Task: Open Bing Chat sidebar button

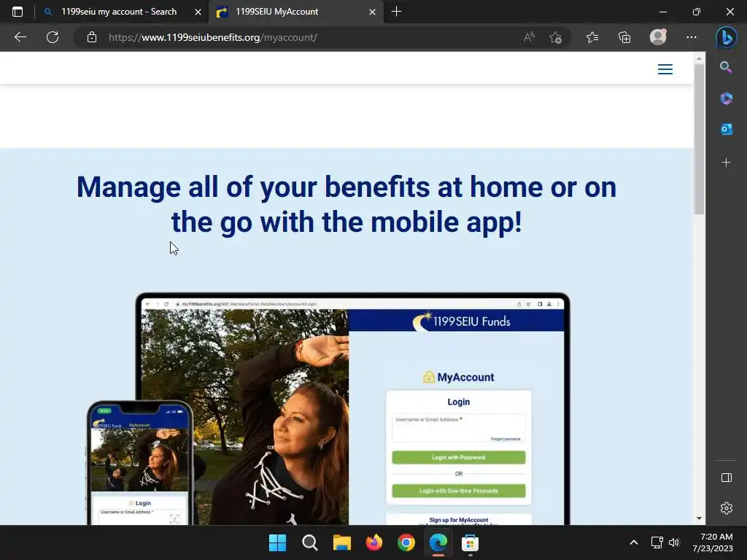Action: pyautogui.click(x=726, y=38)
